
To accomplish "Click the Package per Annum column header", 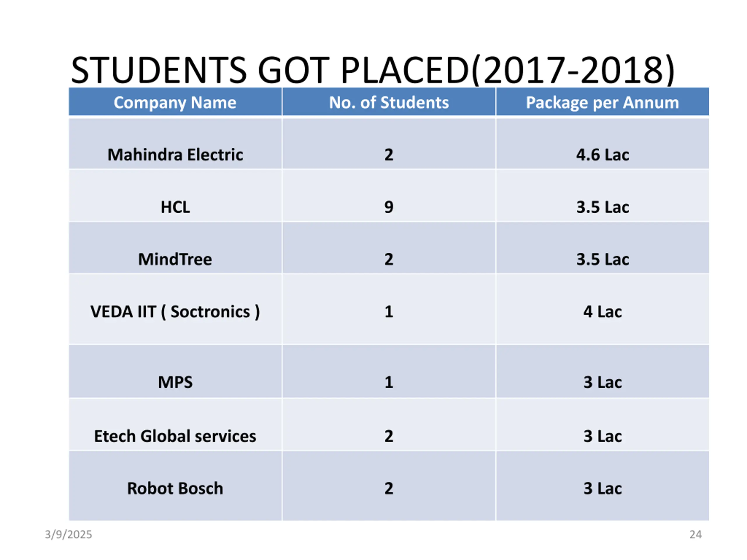I will coord(603,101).
